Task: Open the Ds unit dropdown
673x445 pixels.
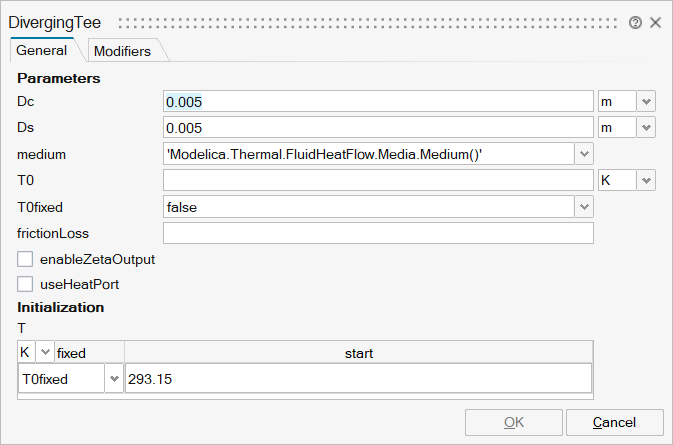Action: pyautogui.click(x=646, y=128)
